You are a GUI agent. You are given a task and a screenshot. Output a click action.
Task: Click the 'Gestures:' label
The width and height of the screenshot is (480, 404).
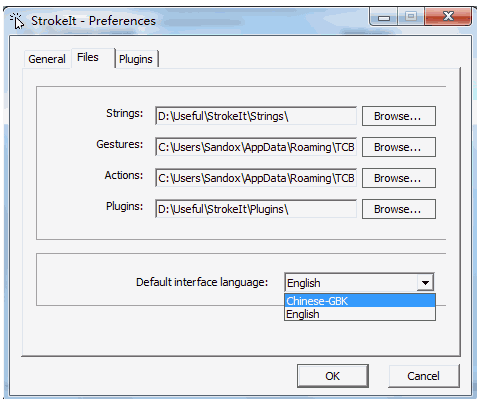point(120,144)
